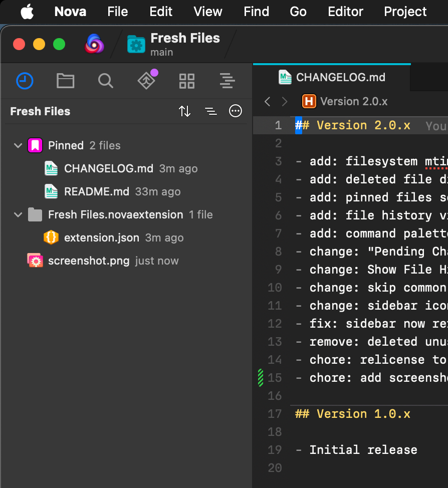Show all sidebars grid icon
The width and height of the screenshot is (448, 488).
tap(187, 81)
